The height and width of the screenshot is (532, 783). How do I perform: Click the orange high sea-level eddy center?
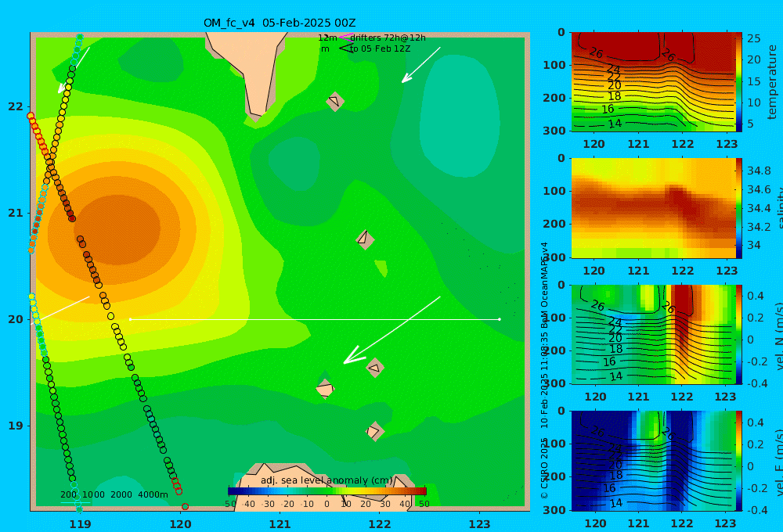(x=118, y=228)
